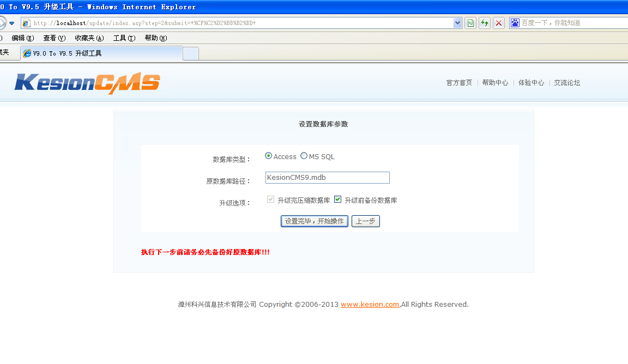
Task: Open the 工具(T) menu
Action: [x=123, y=38]
